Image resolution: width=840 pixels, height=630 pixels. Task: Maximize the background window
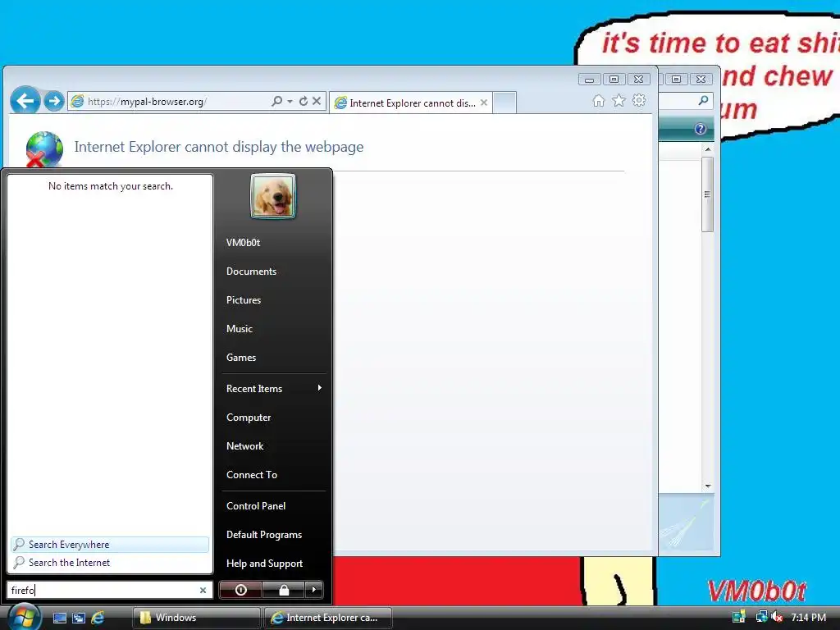tap(676, 80)
